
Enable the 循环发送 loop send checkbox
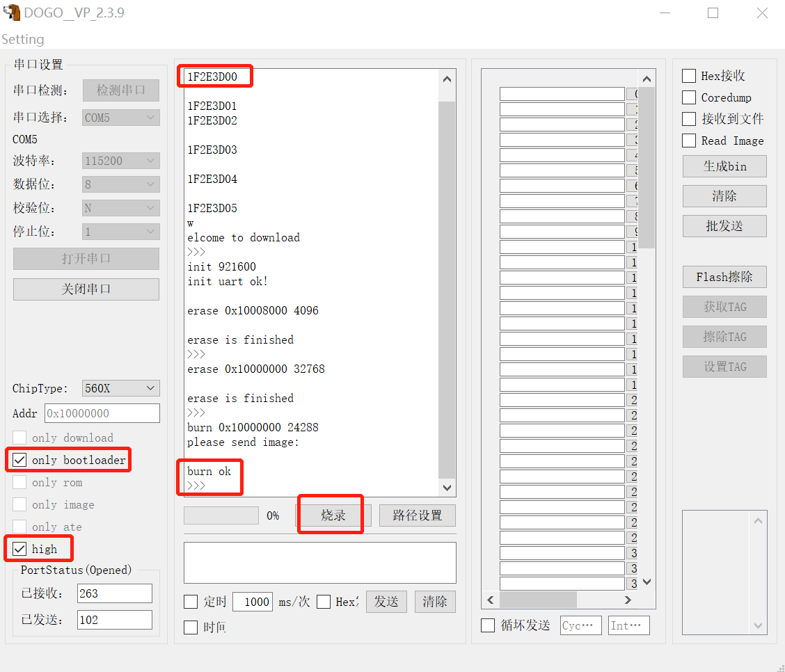(488, 625)
